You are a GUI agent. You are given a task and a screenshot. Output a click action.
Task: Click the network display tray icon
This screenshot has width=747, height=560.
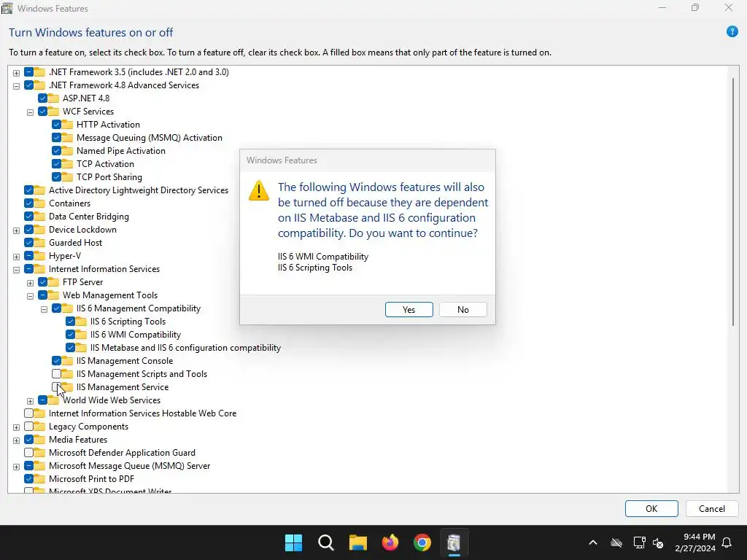[639, 542]
